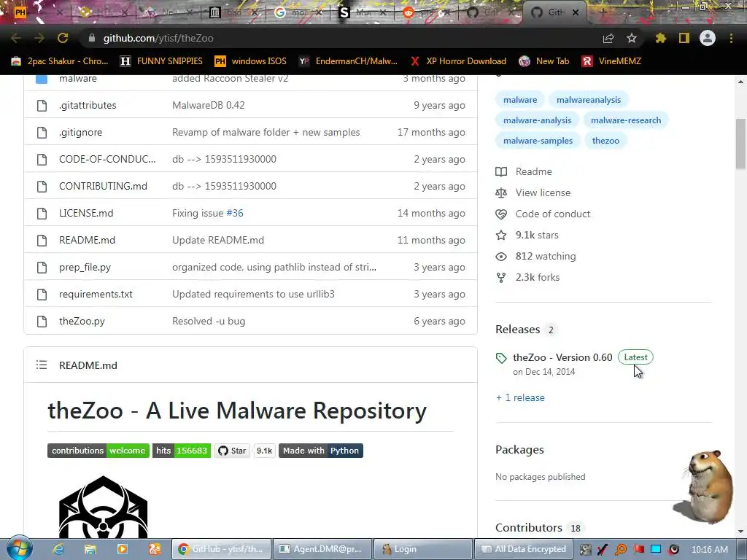Image resolution: width=747 pixels, height=560 pixels.
Task: Click the 'Made with Python' badge
Action: pos(321,451)
